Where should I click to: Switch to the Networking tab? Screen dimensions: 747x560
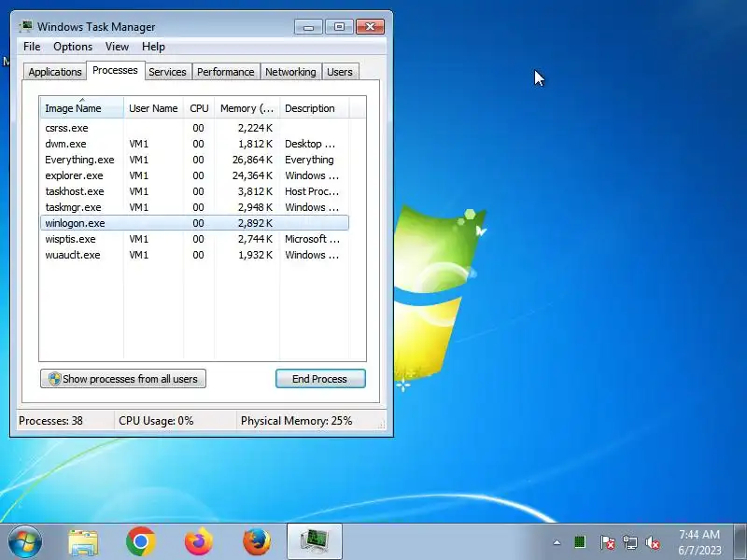coord(290,72)
